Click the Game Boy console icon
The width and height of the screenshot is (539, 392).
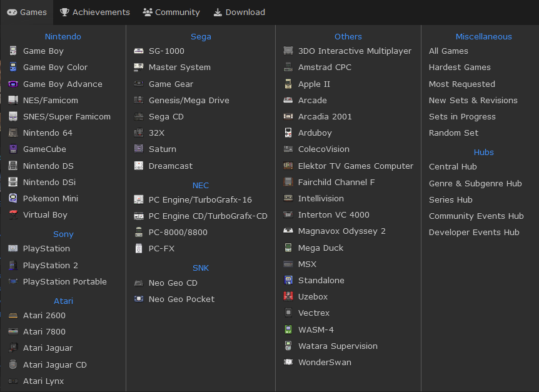click(13, 51)
